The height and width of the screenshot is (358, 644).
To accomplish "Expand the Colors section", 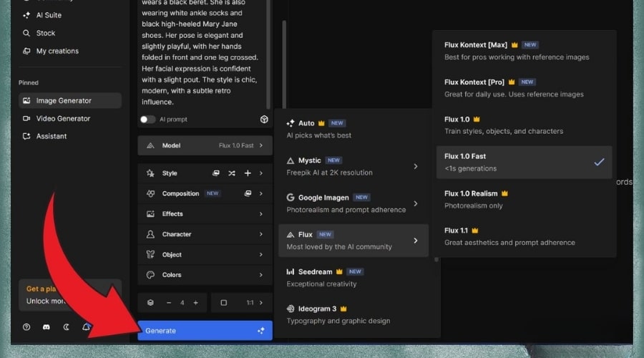I will coord(205,274).
